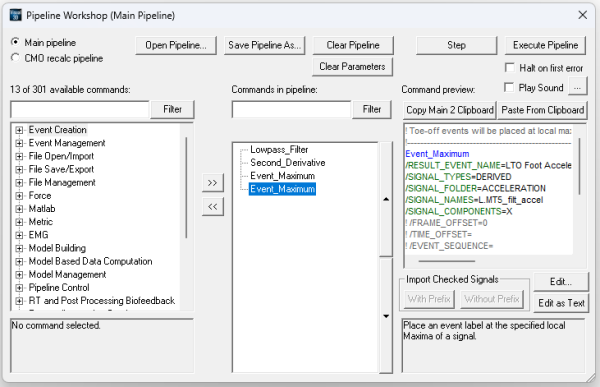This screenshot has width=600, height=387.
Task: Move selected command up with arrow
Action: coord(386,199)
